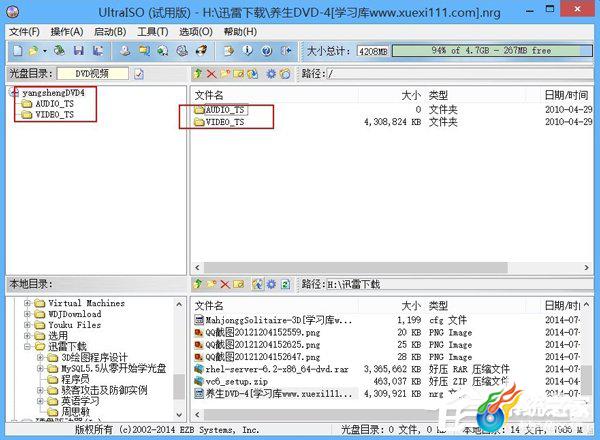This screenshot has width=600, height=440.
Task: Click the Refresh icon in the local pane toolbar
Action: [285, 284]
